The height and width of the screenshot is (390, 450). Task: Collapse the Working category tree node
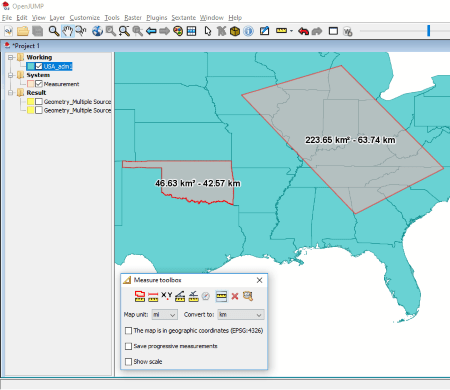click(10, 57)
